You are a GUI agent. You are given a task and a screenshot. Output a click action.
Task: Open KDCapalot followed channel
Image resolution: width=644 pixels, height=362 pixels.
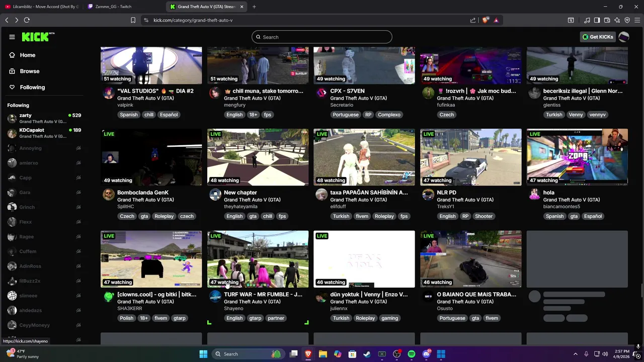click(x=44, y=133)
